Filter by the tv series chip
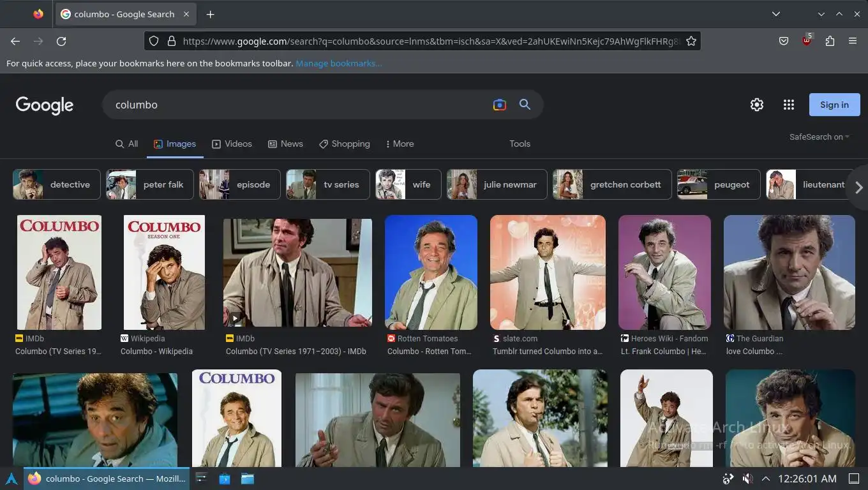 point(328,184)
